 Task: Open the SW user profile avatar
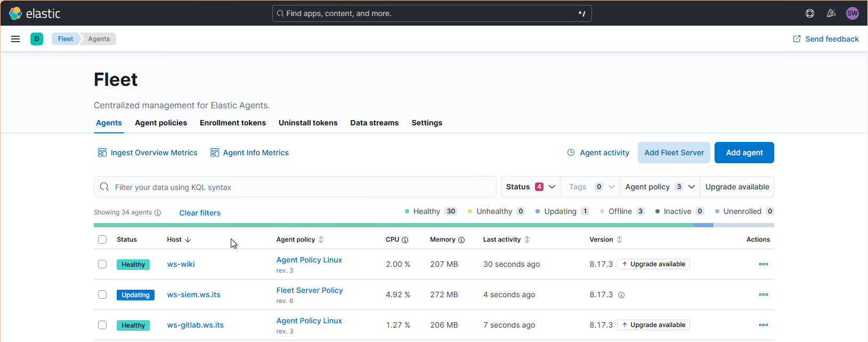point(853,13)
